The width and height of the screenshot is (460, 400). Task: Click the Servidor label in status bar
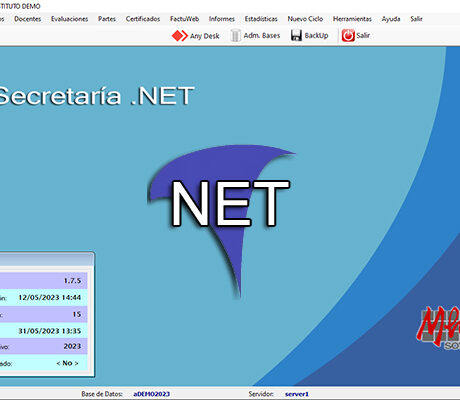(261, 394)
